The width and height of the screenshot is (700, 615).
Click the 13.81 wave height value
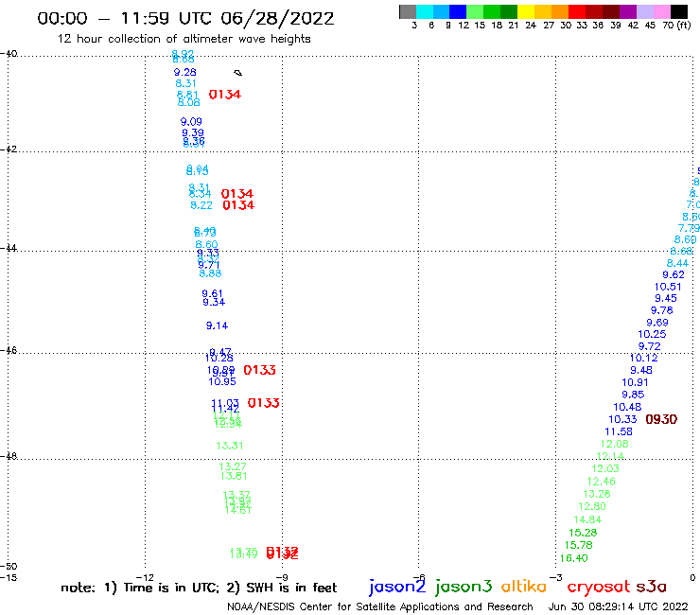[234, 476]
